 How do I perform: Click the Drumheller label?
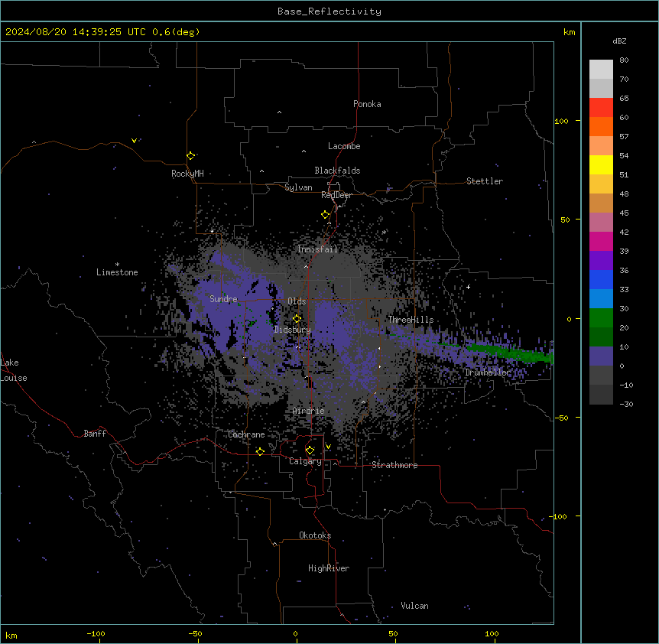pyautogui.click(x=488, y=372)
